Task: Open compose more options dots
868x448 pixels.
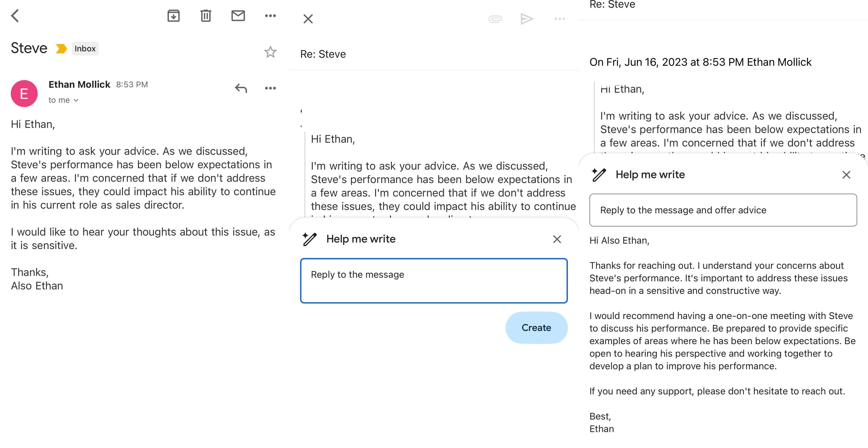Action: pos(560,19)
